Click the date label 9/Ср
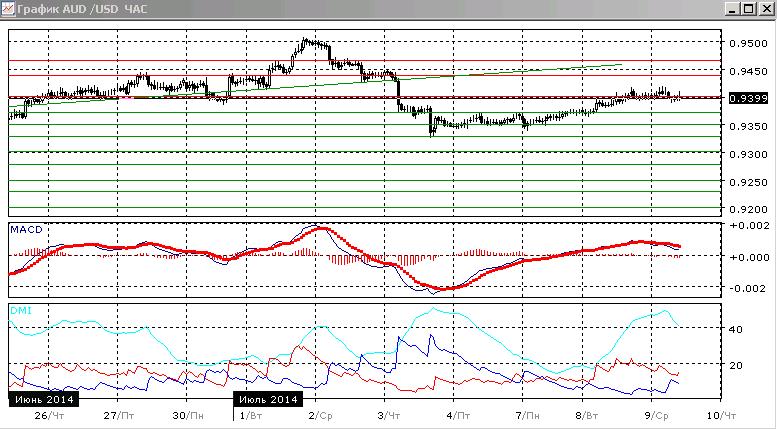Image resolution: width=777 pixels, height=430 pixels. (656, 415)
